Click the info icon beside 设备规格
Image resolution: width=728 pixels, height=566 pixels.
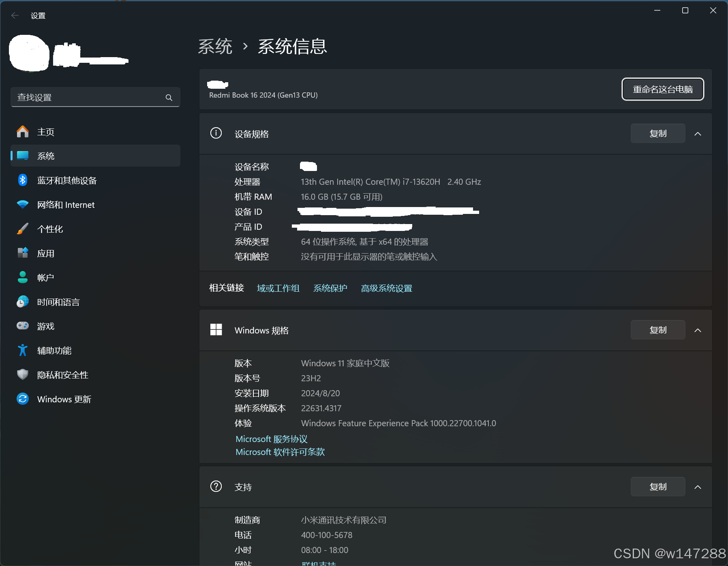(216, 133)
